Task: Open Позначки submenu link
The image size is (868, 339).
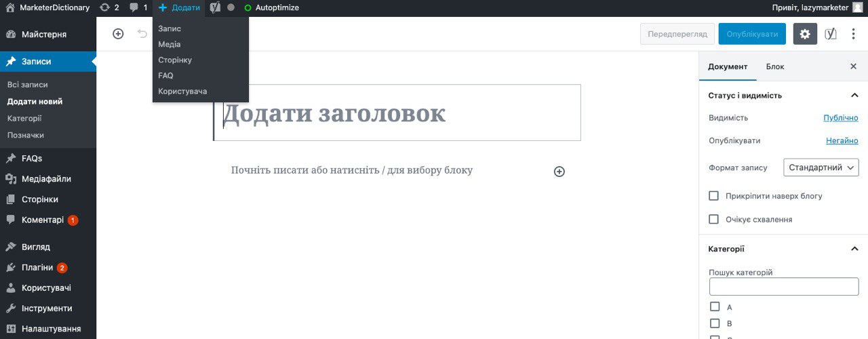Action: click(26, 135)
